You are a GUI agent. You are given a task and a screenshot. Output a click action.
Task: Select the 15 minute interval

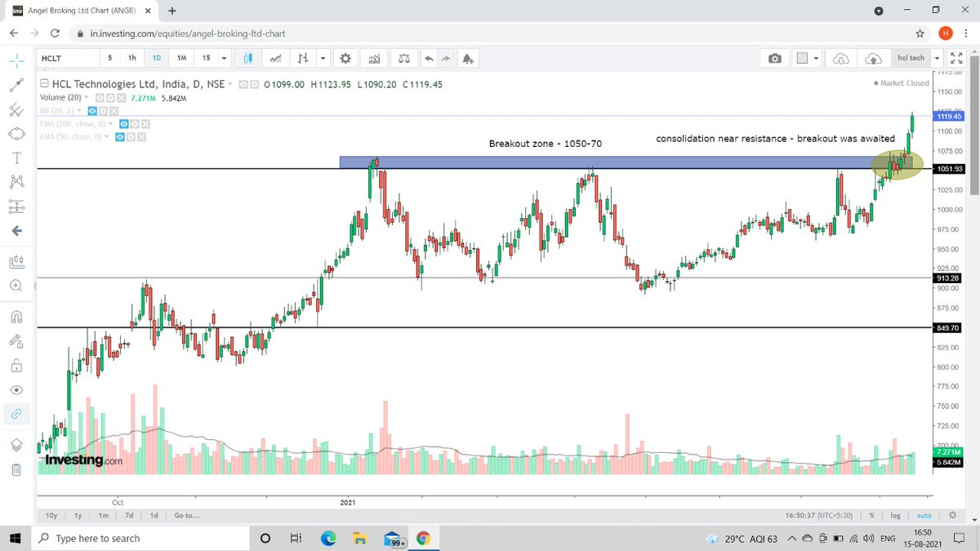pos(206,58)
